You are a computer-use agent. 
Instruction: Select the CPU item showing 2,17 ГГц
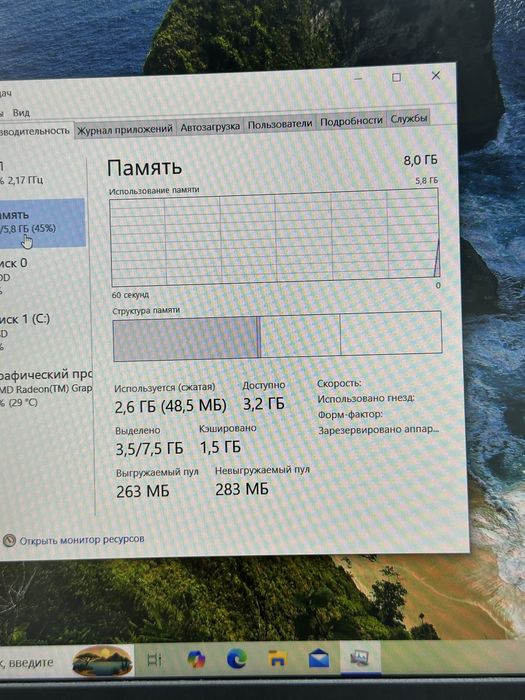42,173
